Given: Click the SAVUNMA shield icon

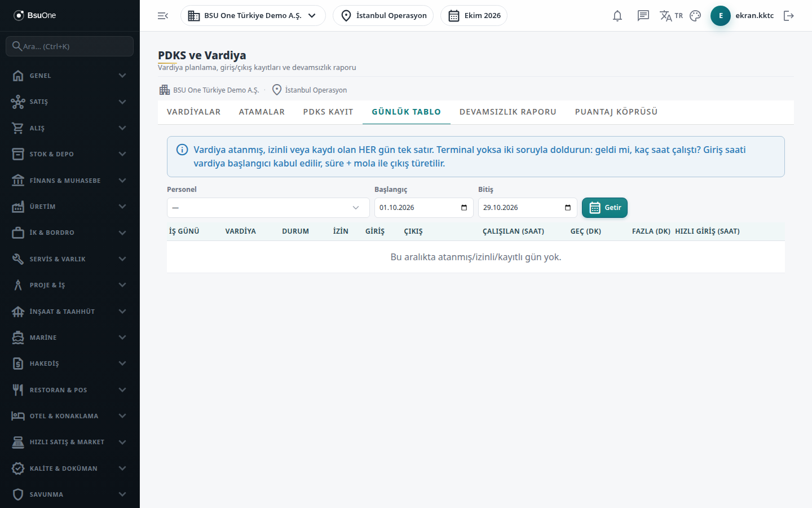Looking at the screenshot, I should point(18,494).
